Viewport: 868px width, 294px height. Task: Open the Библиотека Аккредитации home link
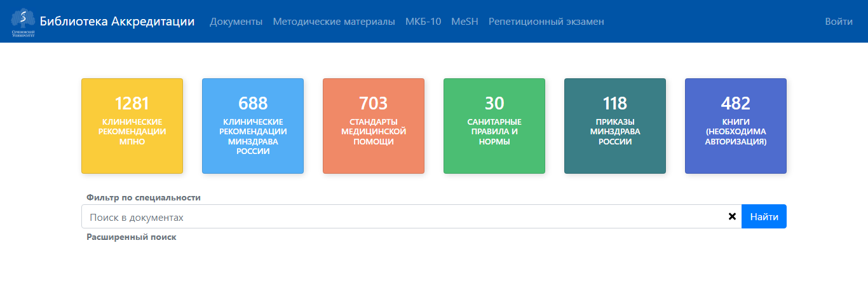pos(117,22)
